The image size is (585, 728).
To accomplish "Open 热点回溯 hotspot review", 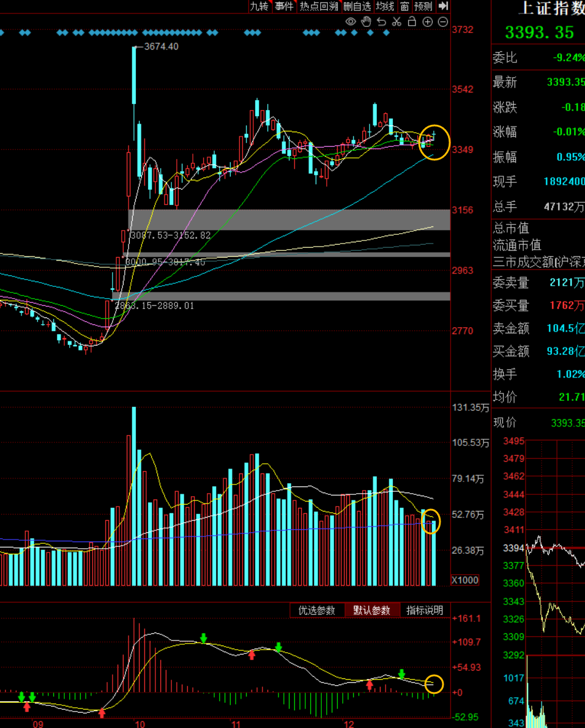I will 319,6.
